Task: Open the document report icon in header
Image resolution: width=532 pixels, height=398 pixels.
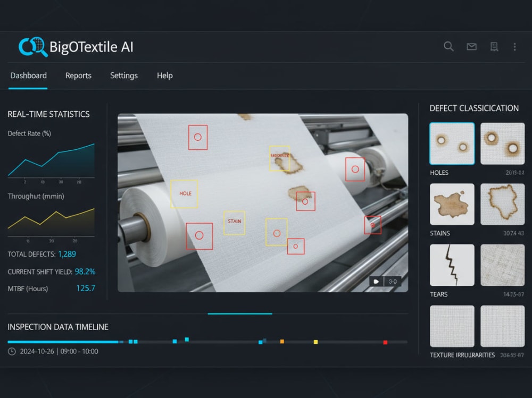Action: [x=494, y=47]
